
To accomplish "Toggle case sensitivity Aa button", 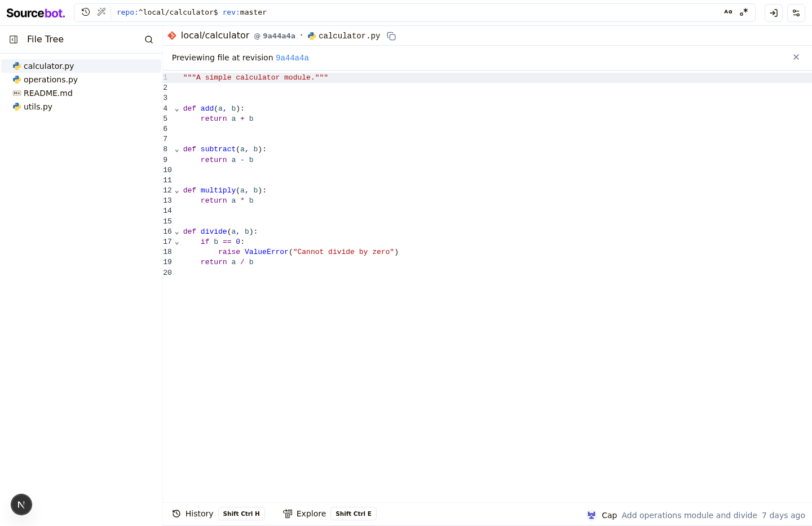I will [728, 12].
